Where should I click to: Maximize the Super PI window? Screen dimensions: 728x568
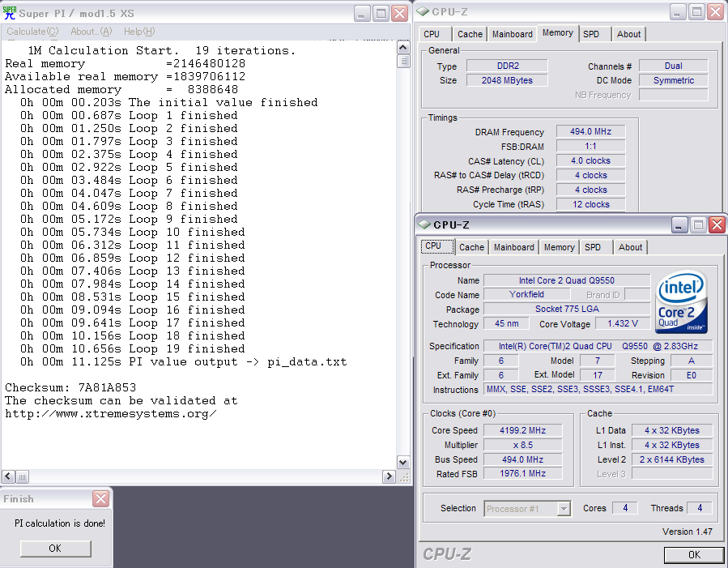[381, 14]
